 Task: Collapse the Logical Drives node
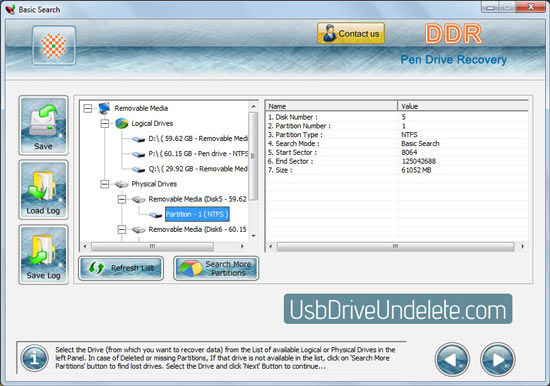[x=105, y=124]
